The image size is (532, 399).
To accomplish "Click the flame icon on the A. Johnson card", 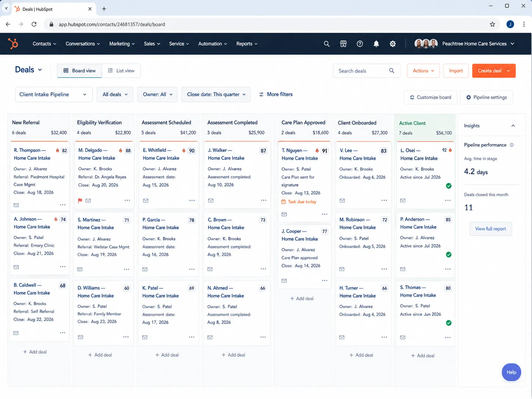I will pos(56,219).
